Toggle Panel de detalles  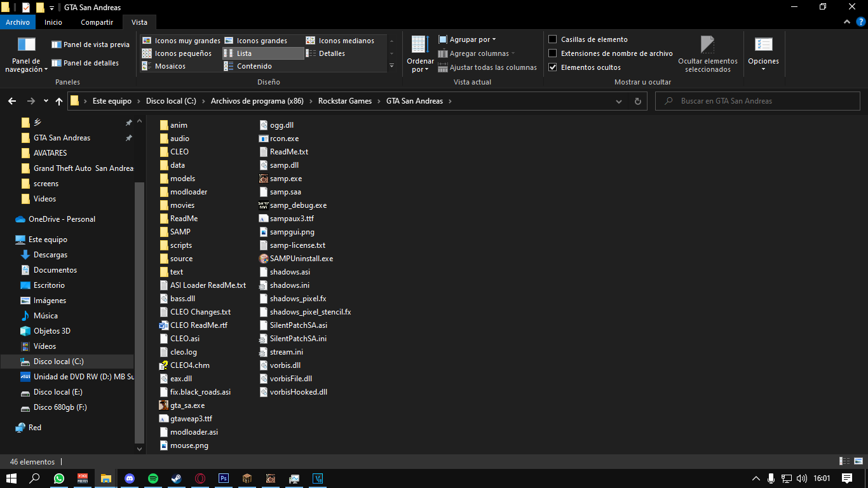tap(85, 63)
